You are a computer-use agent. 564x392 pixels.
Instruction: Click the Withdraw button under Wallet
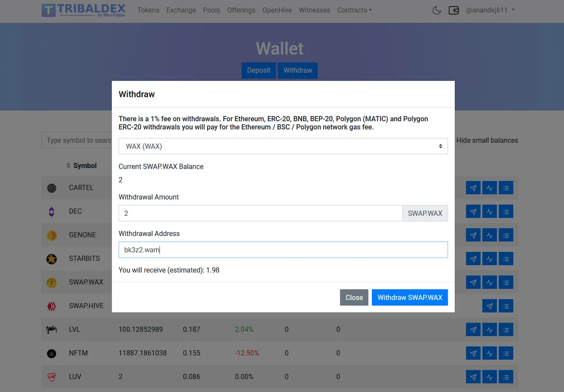[298, 70]
